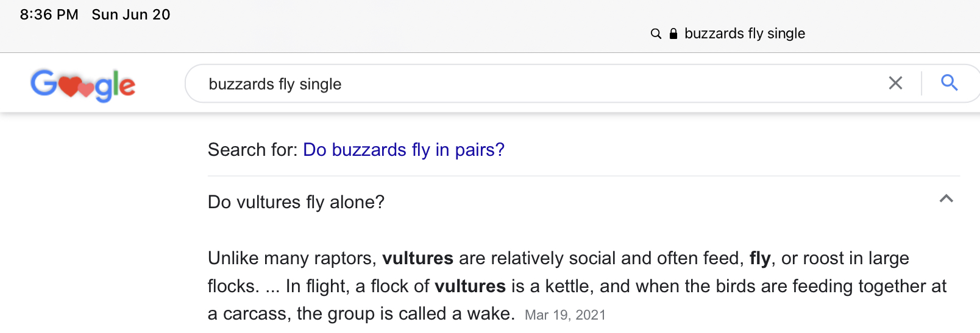The image size is (980, 333).
Task: Collapse the answer using the up chevron
Action: (946, 198)
